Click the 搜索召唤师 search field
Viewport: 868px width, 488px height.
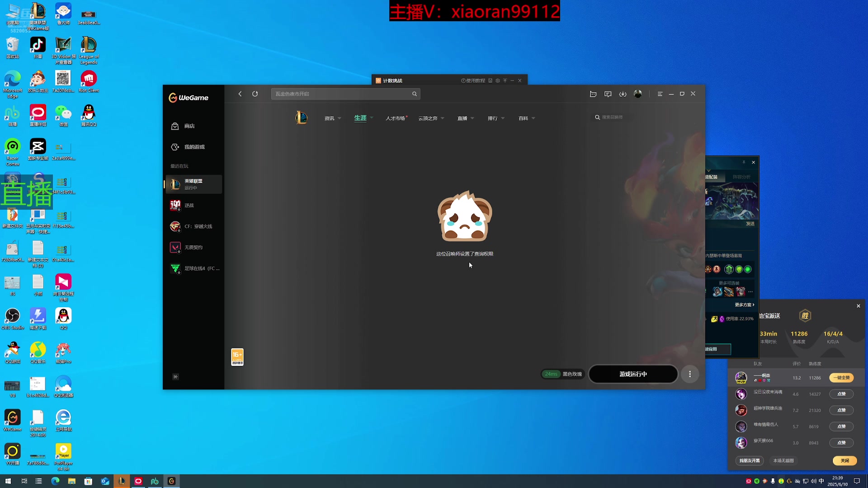tap(613, 117)
